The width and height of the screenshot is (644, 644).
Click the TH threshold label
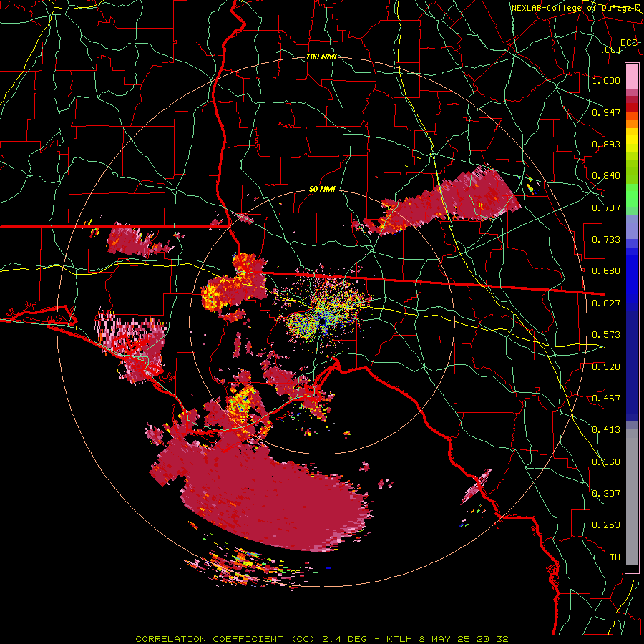pos(615,557)
